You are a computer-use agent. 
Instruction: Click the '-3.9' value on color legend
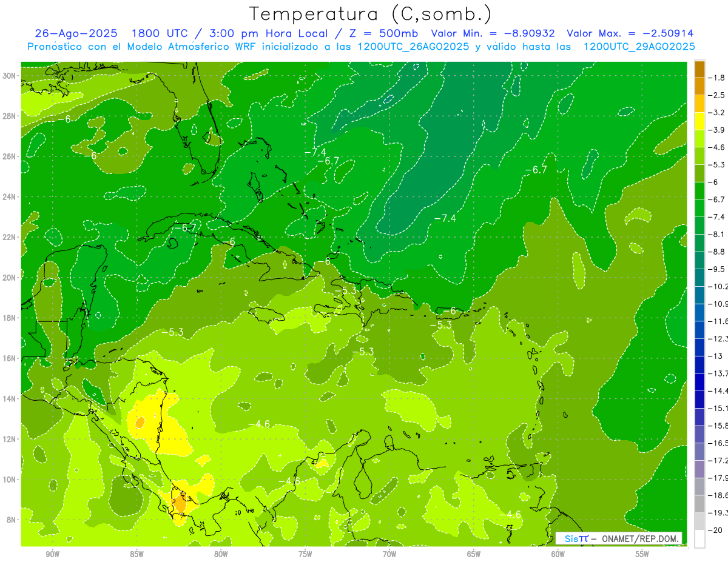click(x=717, y=130)
